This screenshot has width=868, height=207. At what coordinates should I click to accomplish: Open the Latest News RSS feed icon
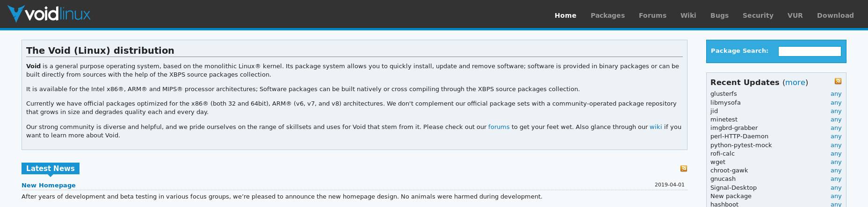tap(684, 169)
